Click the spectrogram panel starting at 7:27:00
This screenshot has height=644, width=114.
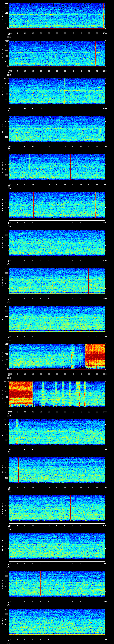(57, 432)
